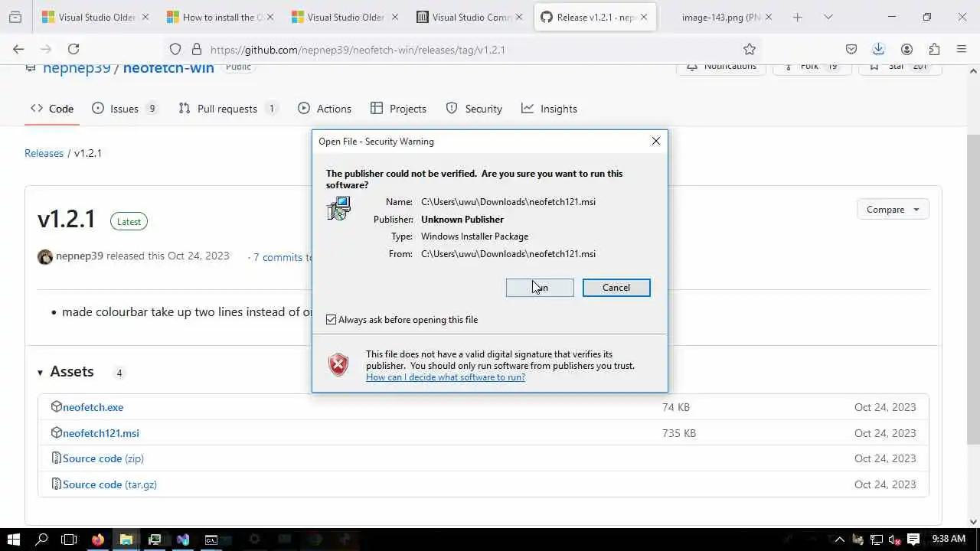The width and height of the screenshot is (980, 551).
Task: Open the Code repository tab
Action: tap(52, 109)
